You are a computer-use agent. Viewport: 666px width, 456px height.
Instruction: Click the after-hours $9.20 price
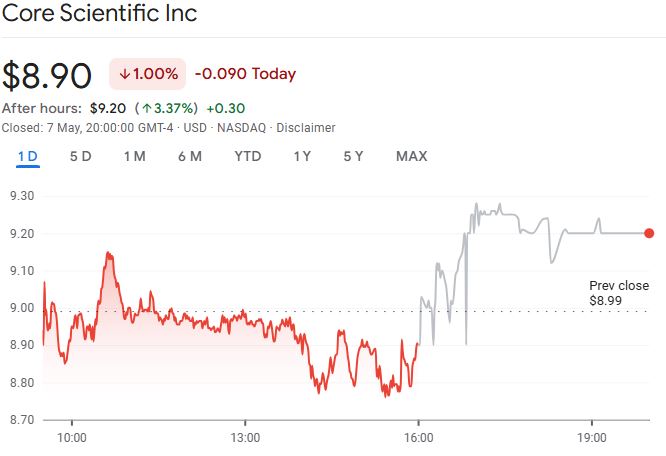tap(107, 108)
